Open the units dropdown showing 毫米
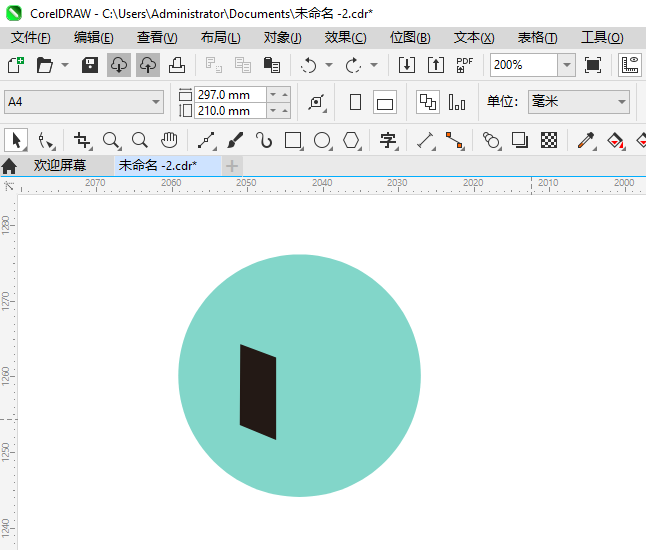Image resolution: width=646 pixels, height=550 pixels. tap(579, 102)
